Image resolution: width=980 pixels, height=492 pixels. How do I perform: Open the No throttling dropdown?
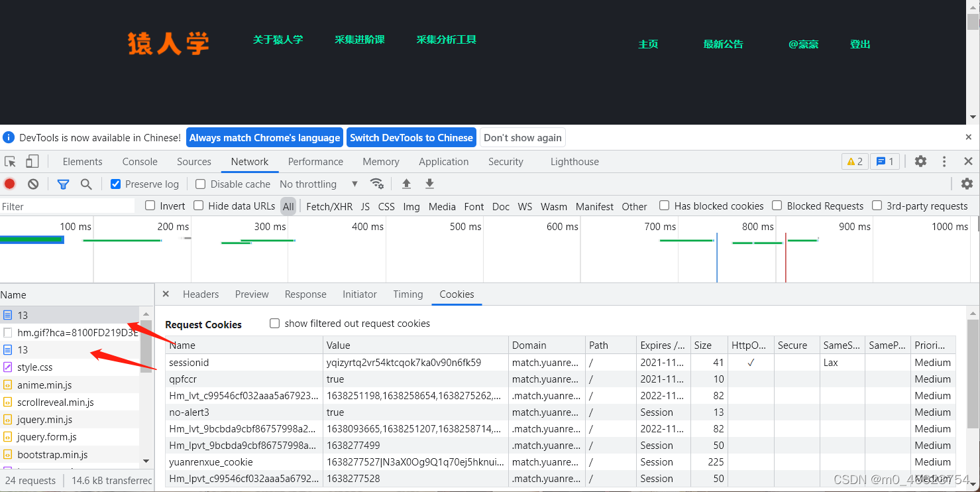pos(319,184)
